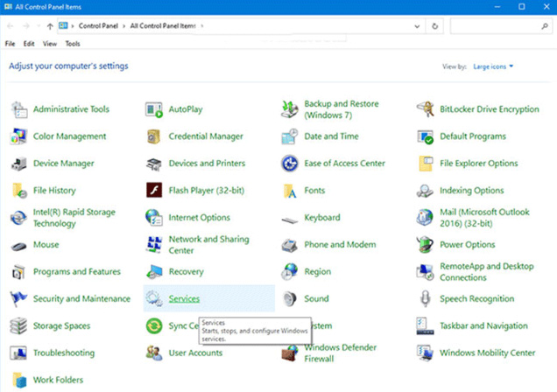Click the Refresh button beside address bar
The image size is (557, 392).
(x=434, y=26)
